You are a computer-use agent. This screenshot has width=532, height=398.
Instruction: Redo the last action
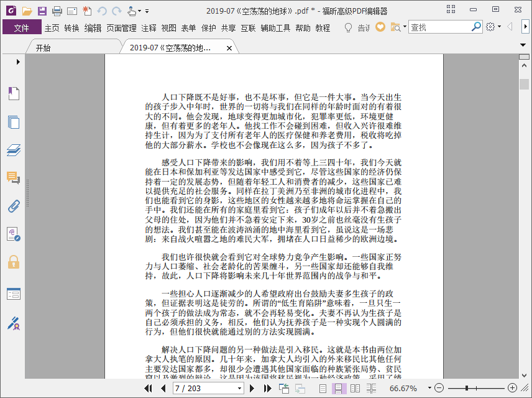117,11
